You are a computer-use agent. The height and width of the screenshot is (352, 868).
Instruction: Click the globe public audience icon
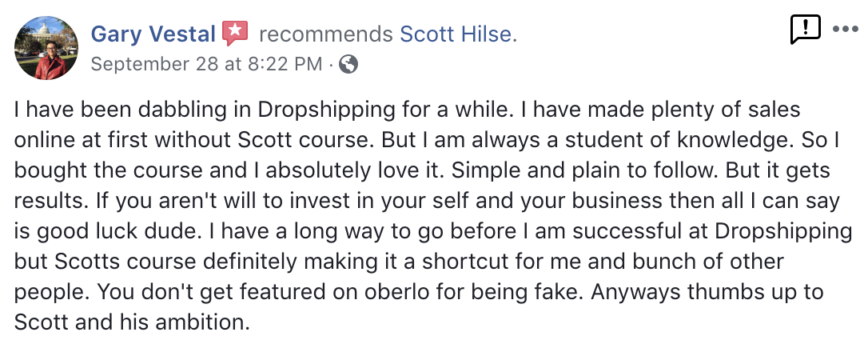348,64
